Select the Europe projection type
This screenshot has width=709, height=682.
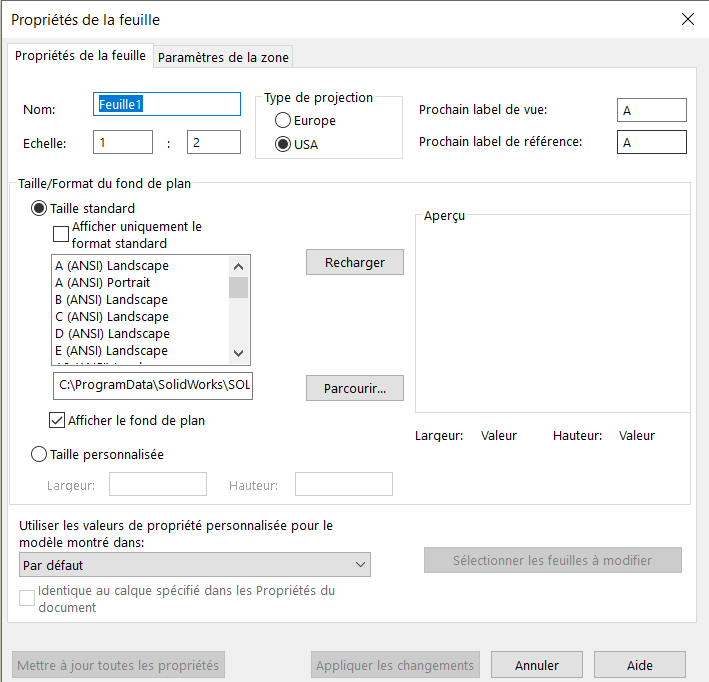click(x=284, y=121)
